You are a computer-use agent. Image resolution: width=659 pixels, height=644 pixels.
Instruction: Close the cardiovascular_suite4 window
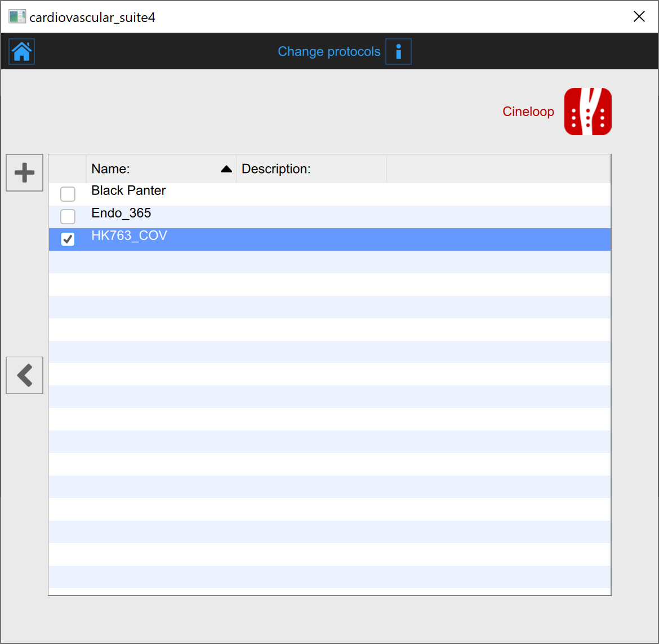click(x=639, y=17)
